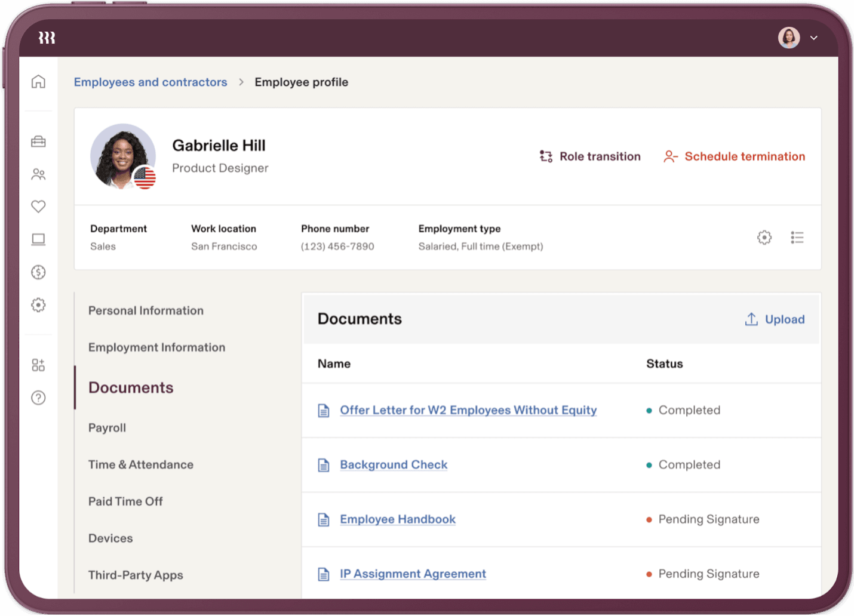The image size is (854, 616).
Task: Click the help question mark icon
Action: coord(38,398)
